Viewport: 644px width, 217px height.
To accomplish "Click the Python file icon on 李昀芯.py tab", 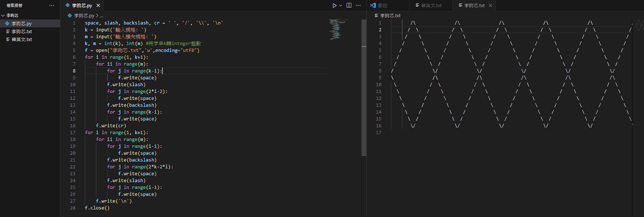I will (x=68, y=6).
